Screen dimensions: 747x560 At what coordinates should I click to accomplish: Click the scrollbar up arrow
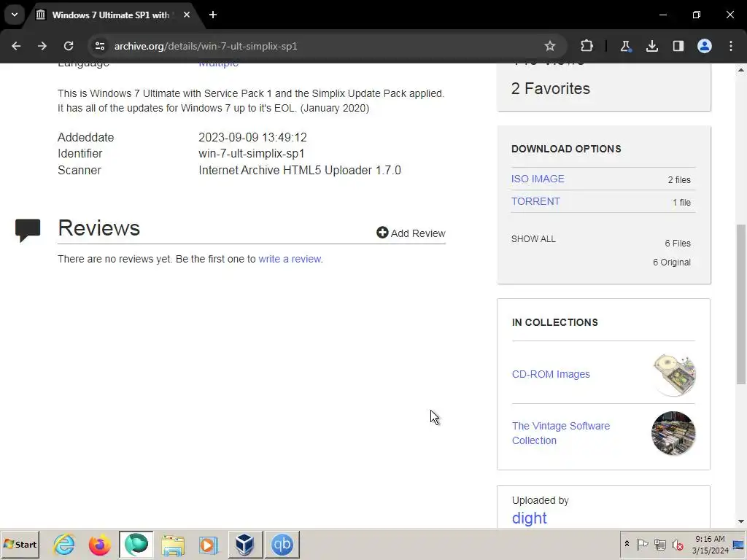coord(741,69)
